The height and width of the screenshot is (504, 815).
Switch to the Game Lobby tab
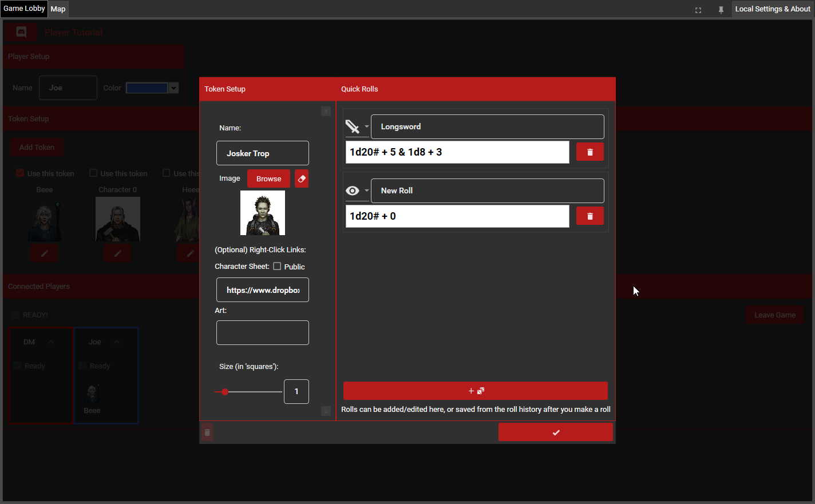coord(24,9)
